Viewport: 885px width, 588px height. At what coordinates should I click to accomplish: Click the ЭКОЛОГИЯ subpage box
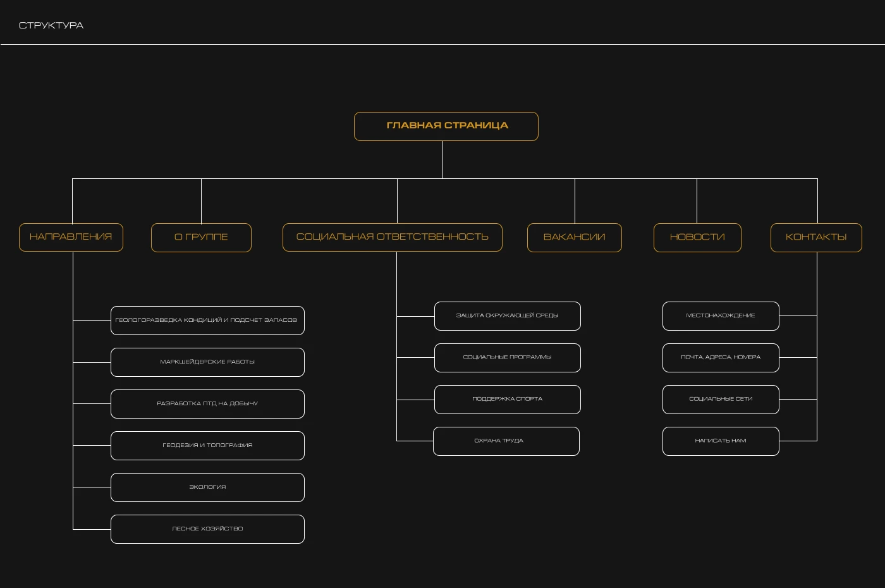tap(207, 487)
